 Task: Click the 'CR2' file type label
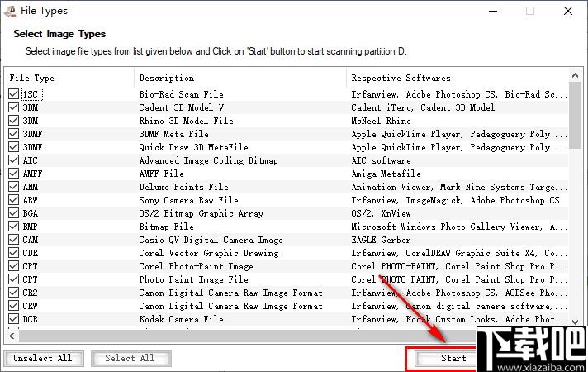[30, 293]
